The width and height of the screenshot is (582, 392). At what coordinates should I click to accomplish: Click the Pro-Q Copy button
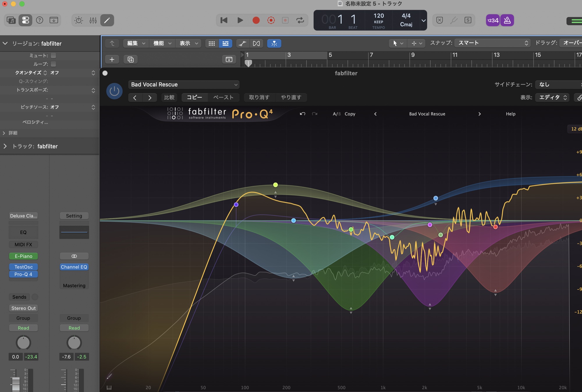click(x=350, y=114)
